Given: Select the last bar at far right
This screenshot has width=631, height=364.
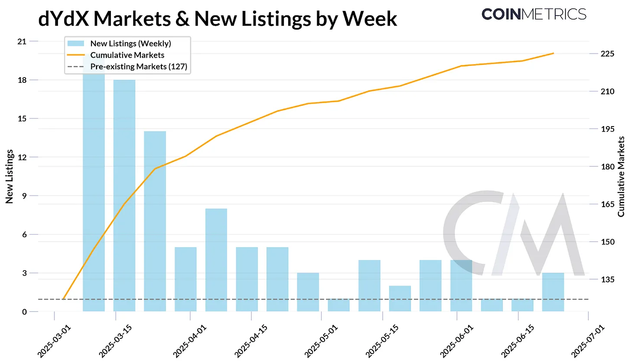Looking at the screenshot, I should click(x=553, y=292).
